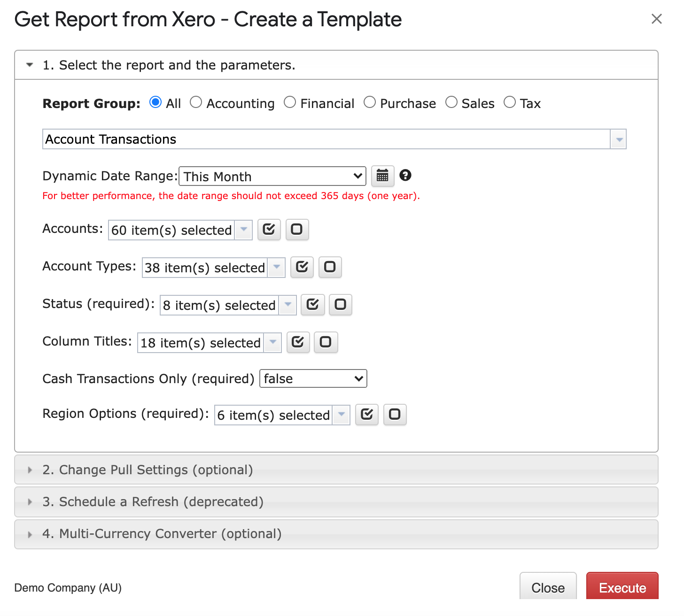Select all items for Accounts

pyautogui.click(x=269, y=230)
